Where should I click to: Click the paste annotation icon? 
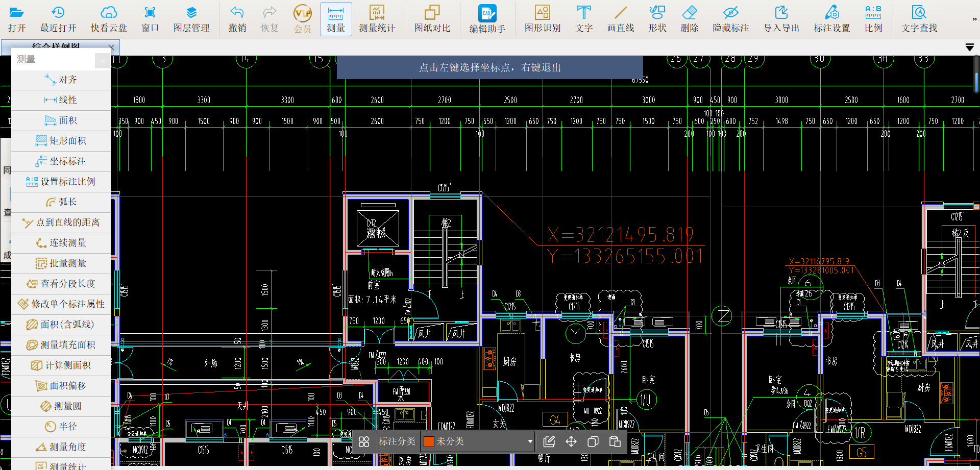click(615, 441)
